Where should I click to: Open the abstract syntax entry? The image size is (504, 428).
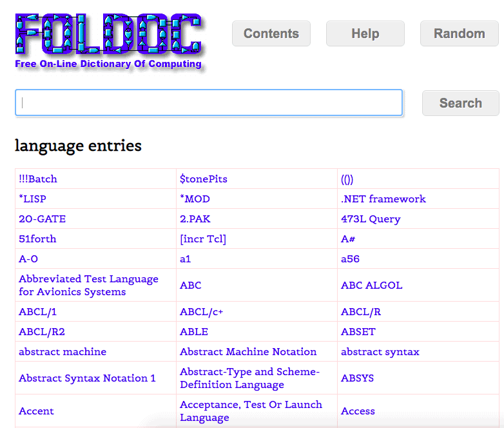(380, 351)
